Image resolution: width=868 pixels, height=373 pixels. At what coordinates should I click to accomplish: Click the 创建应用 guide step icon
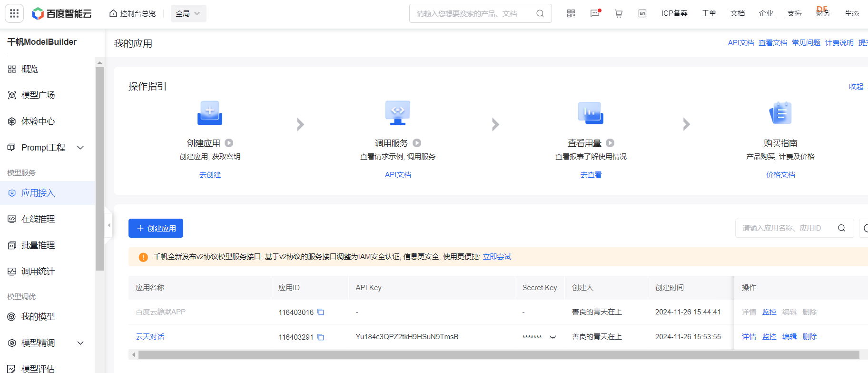pos(210,113)
